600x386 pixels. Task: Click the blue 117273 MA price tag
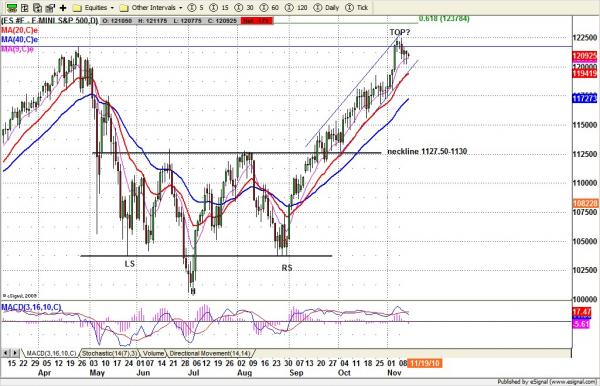point(584,99)
